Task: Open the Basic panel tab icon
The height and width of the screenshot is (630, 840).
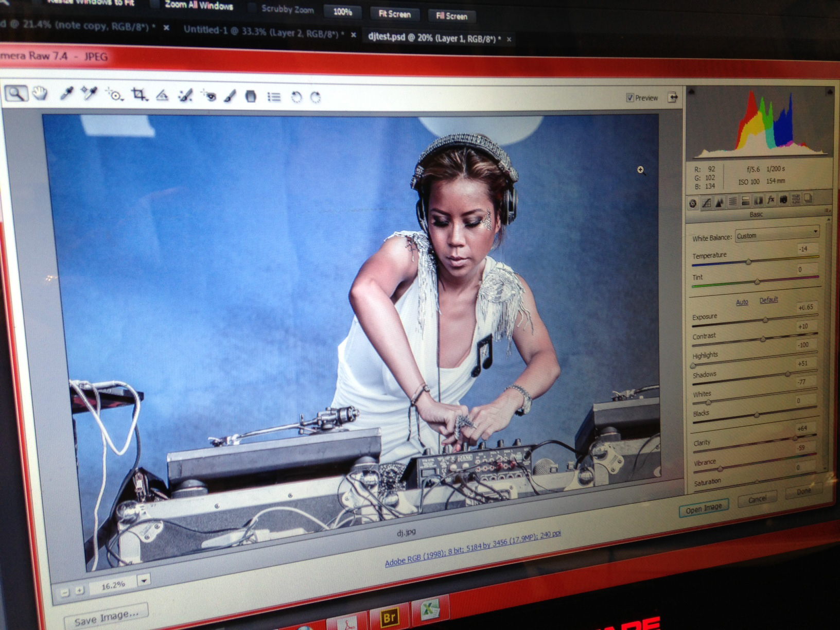Action: [693, 203]
